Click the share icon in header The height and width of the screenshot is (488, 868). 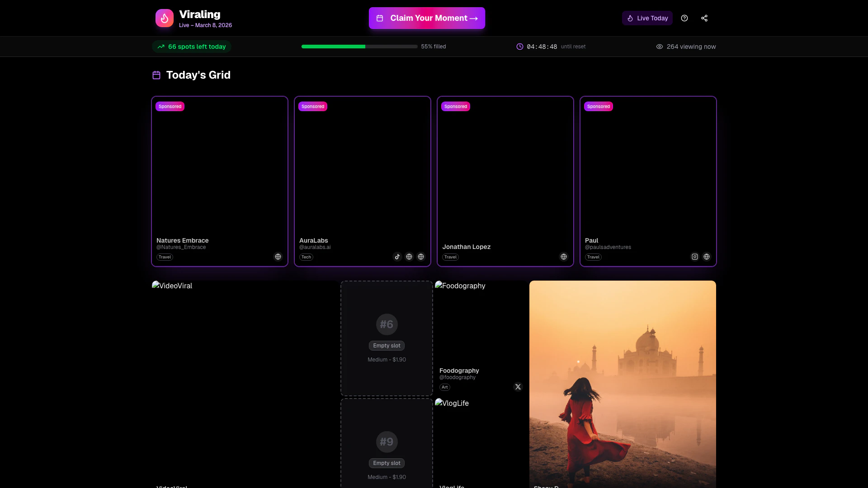pos(704,18)
